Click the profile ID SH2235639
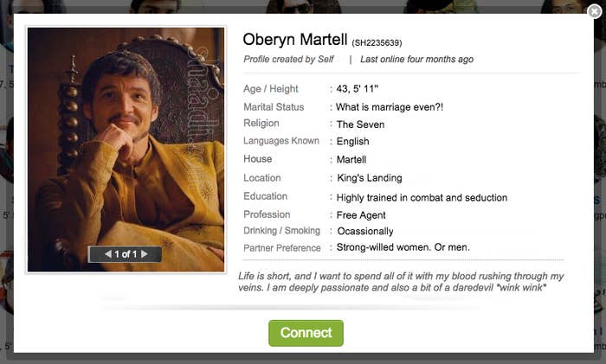 pyautogui.click(x=377, y=42)
